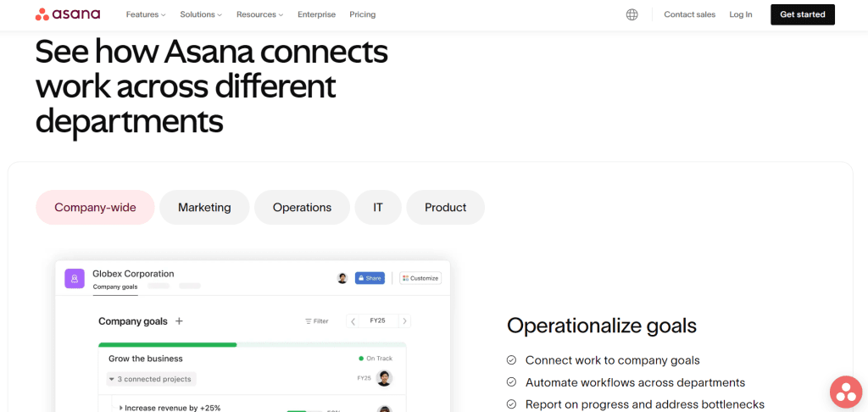Screen dimensions: 868x412
Task: Open the Asana logo home link
Action: [x=68, y=14]
